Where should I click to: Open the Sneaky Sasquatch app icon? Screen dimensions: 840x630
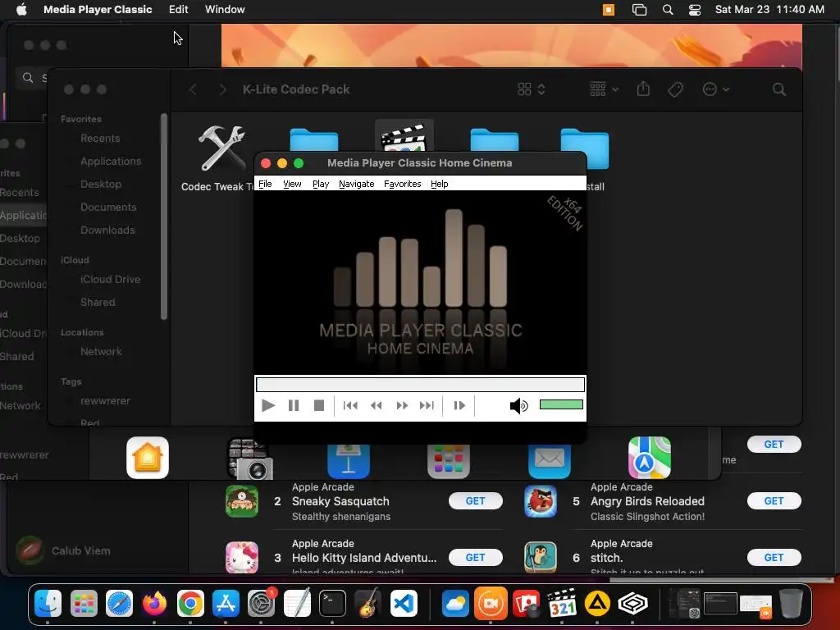click(242, 501)
